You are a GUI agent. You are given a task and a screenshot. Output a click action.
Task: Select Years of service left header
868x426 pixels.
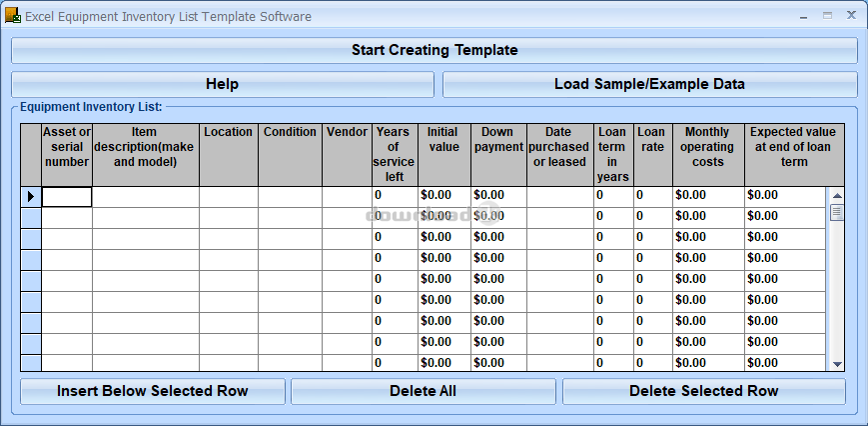pos(395,155)
